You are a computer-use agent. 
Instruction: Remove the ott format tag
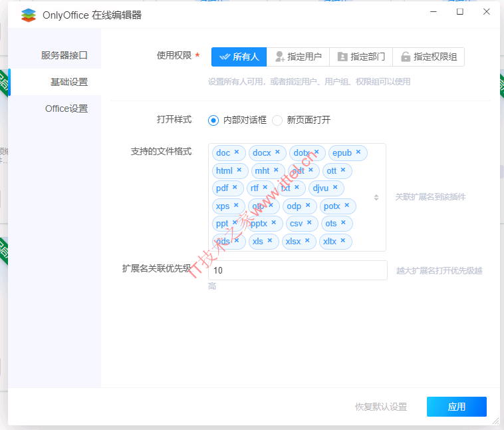point(343,170)
